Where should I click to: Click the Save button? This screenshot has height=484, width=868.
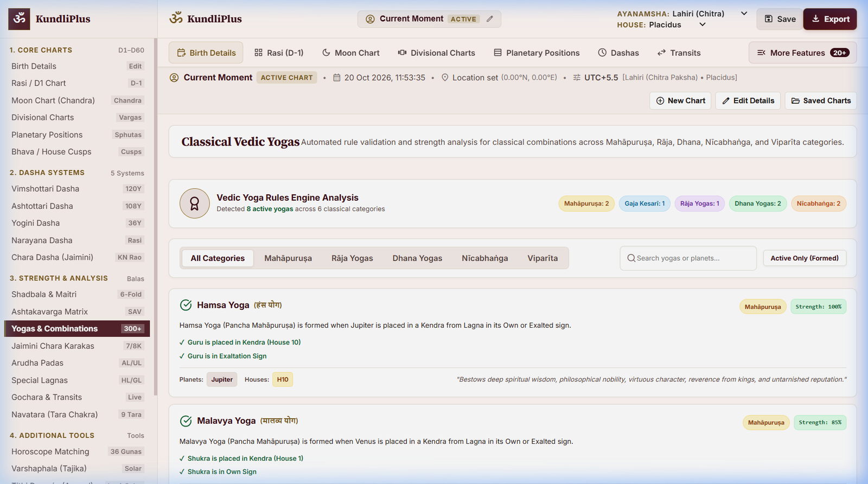(780, 19)
